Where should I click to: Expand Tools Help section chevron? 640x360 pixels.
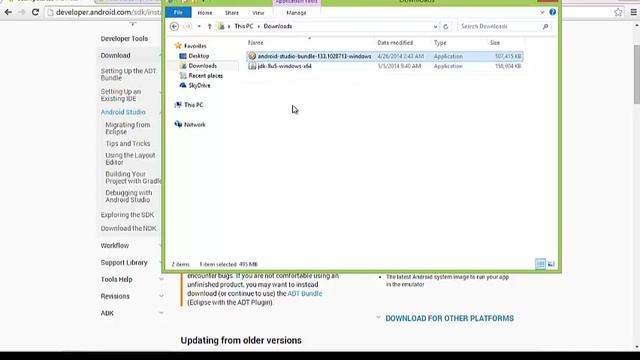point(161,279)
